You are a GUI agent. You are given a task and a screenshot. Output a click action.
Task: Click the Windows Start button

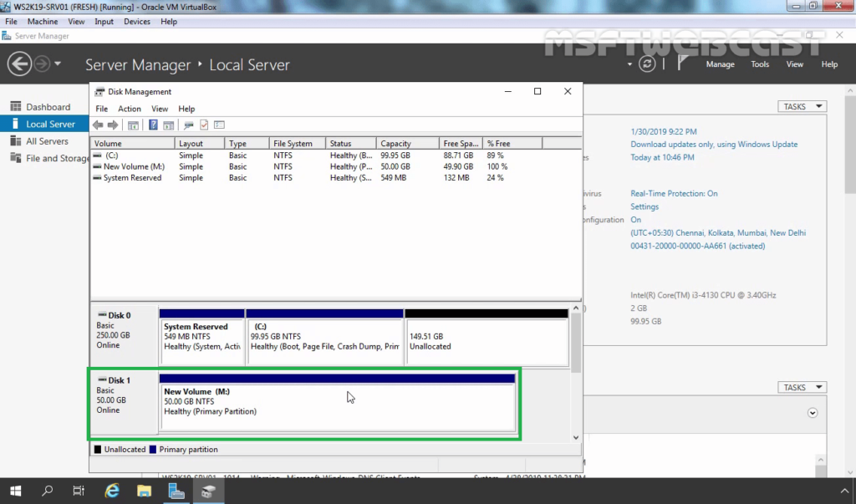(x=15, y=491)
